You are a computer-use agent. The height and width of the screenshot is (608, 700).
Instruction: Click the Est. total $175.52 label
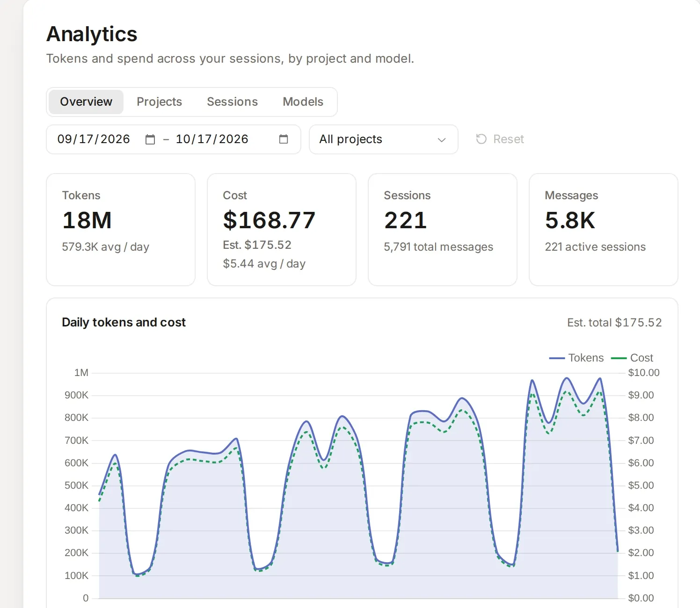614,323
